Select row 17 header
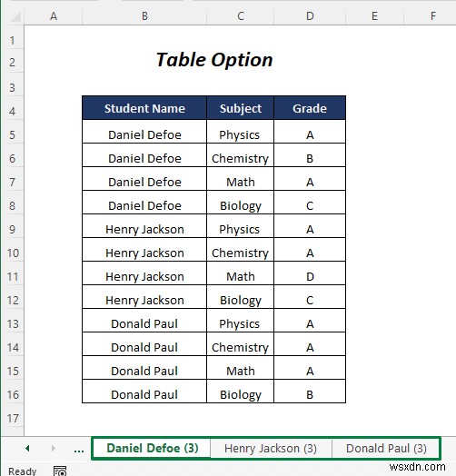The height and width of the screenshot is (476, 456). [x=12, y=419]
